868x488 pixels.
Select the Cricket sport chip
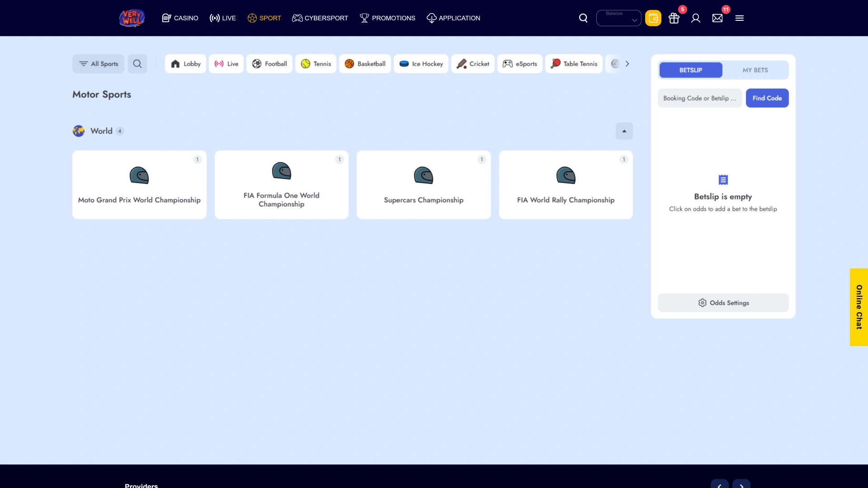click(473, 64)
